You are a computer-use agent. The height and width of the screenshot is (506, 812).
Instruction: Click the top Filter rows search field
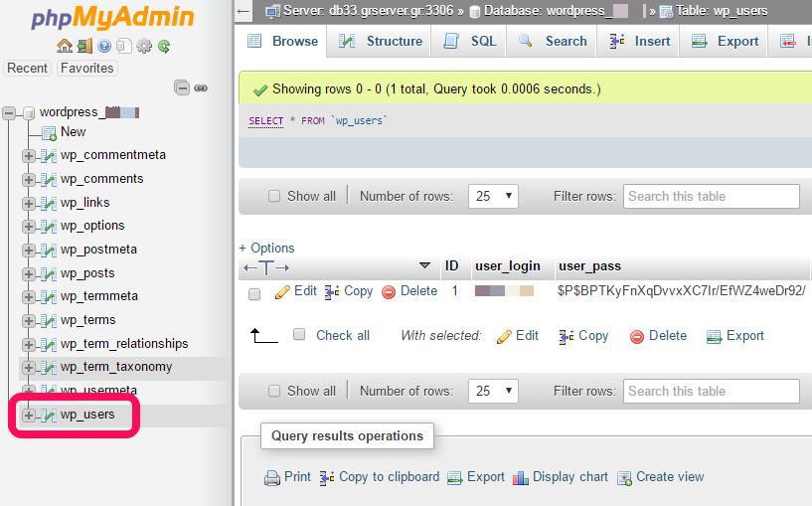(x=712, y=196)
